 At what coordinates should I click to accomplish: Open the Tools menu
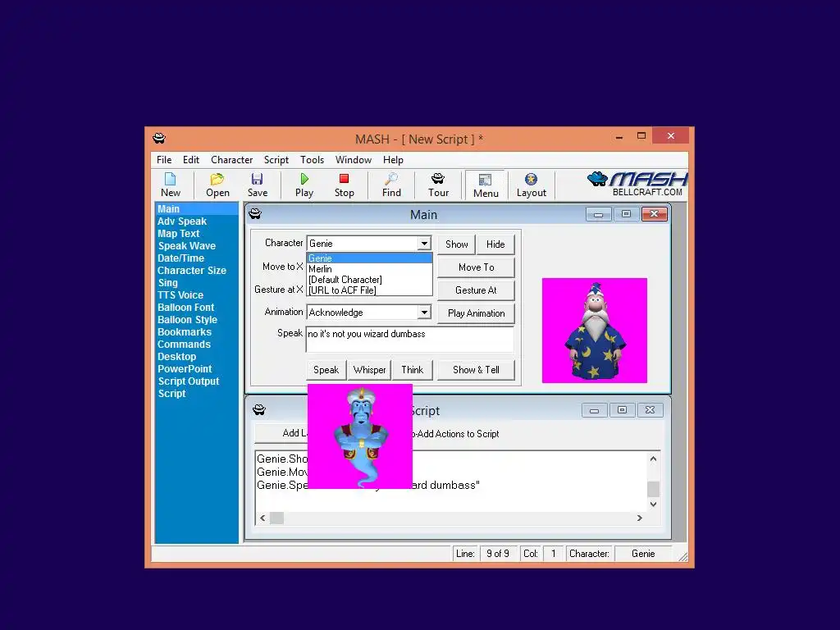tap(312, 160)
